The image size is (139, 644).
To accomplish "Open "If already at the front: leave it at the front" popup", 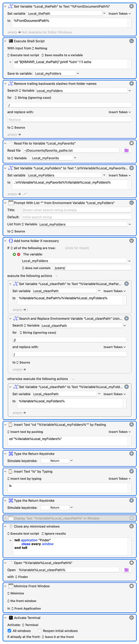I will [58, 637].
